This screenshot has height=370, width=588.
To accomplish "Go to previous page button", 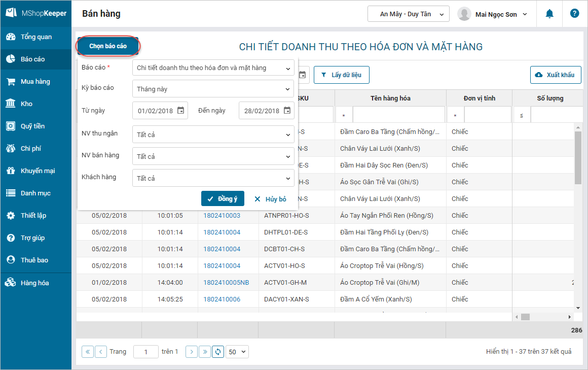I will (101, 352).
